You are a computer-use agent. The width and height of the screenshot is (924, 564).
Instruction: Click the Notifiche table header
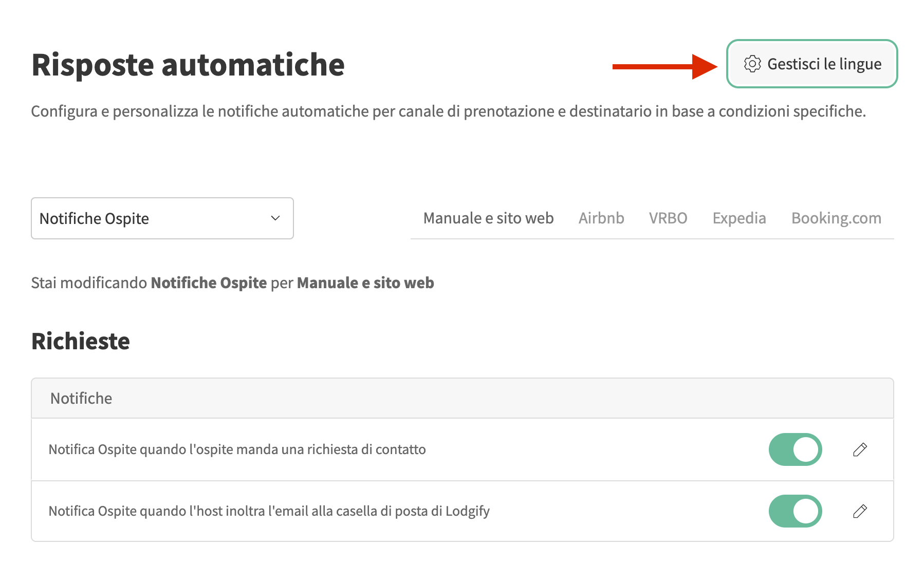[x=81, y=399]
